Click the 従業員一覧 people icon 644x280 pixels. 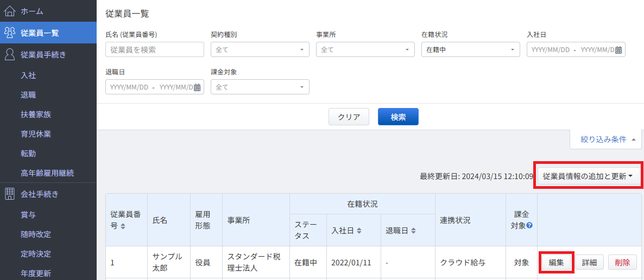[x=10, y=33]
